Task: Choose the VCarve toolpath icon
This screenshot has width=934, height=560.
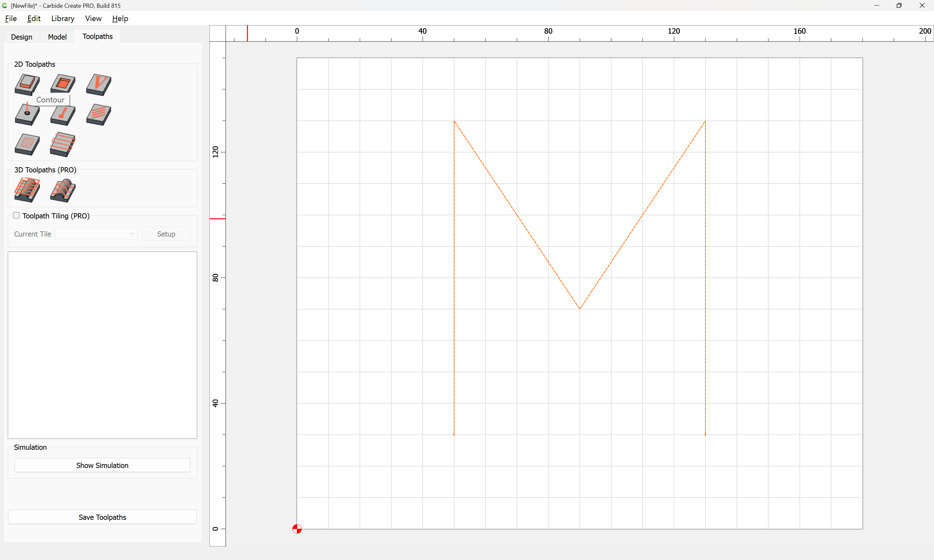Action: (x=99, y=84)
